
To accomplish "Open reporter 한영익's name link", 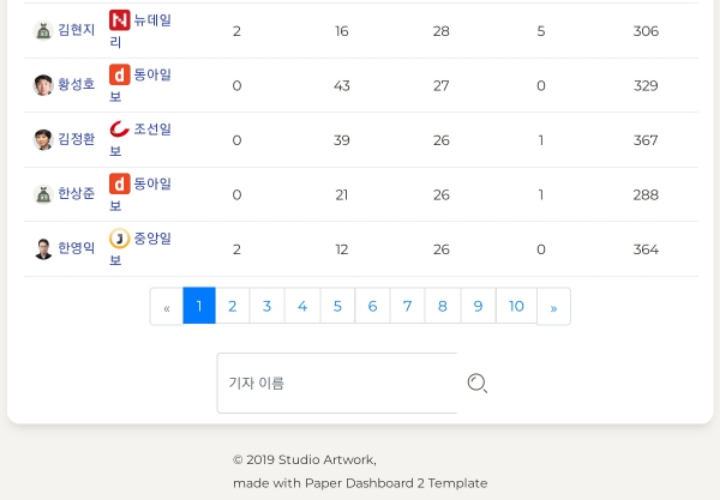I will pos(77,249).
